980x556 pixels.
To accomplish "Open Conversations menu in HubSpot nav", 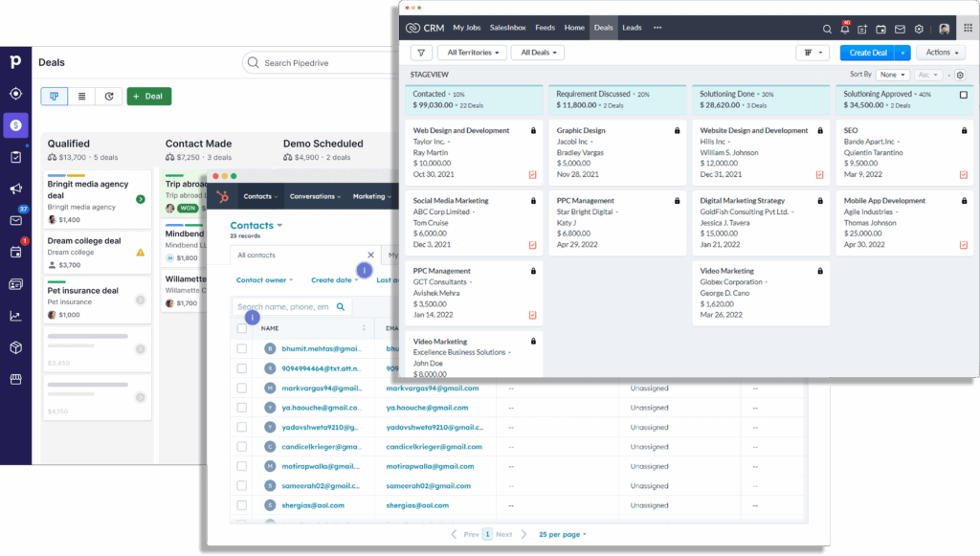I will (315, 197).
